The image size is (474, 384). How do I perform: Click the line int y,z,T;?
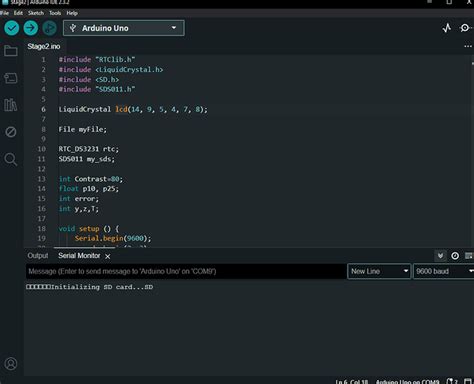(79, 209)
